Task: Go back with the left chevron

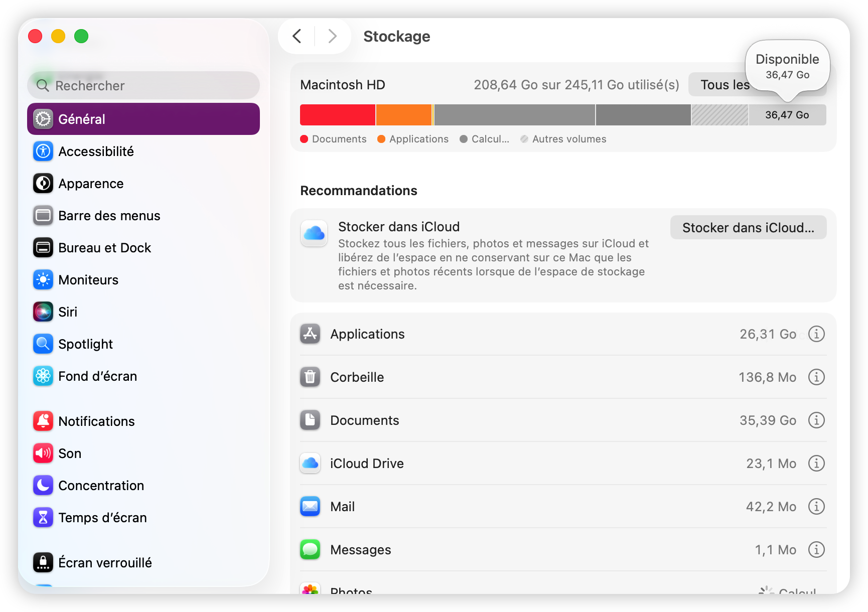Action: tap(297, 36)
